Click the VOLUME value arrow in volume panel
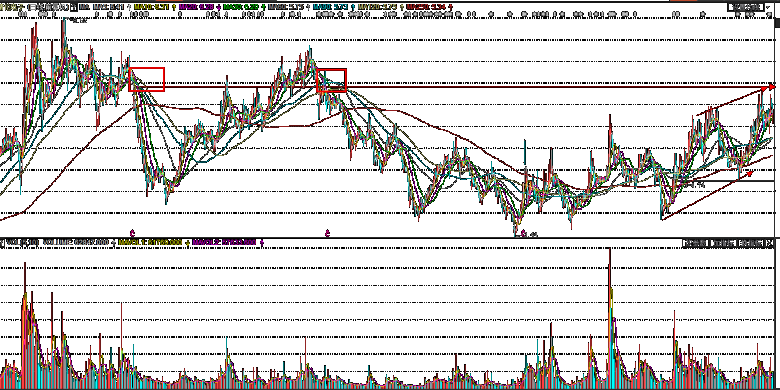Image resolution: width=780 pixels, height=390 pixels. [x=114, y=243]
